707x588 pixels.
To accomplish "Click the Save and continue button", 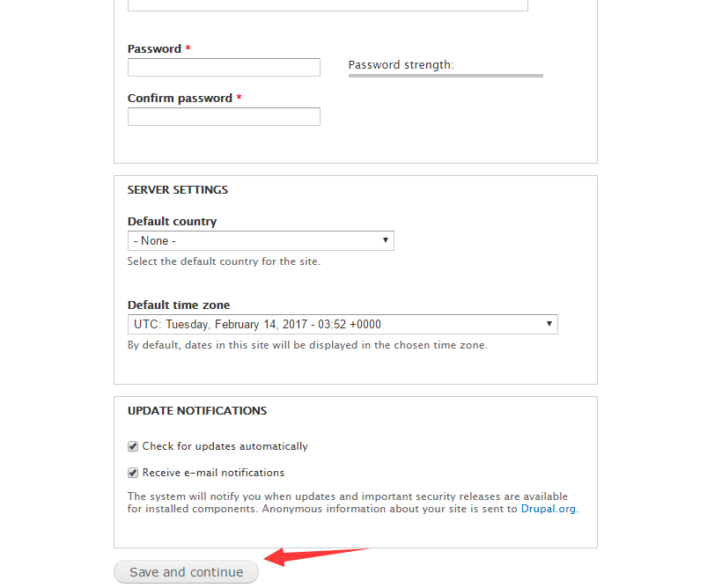I will tap(187, 572).
